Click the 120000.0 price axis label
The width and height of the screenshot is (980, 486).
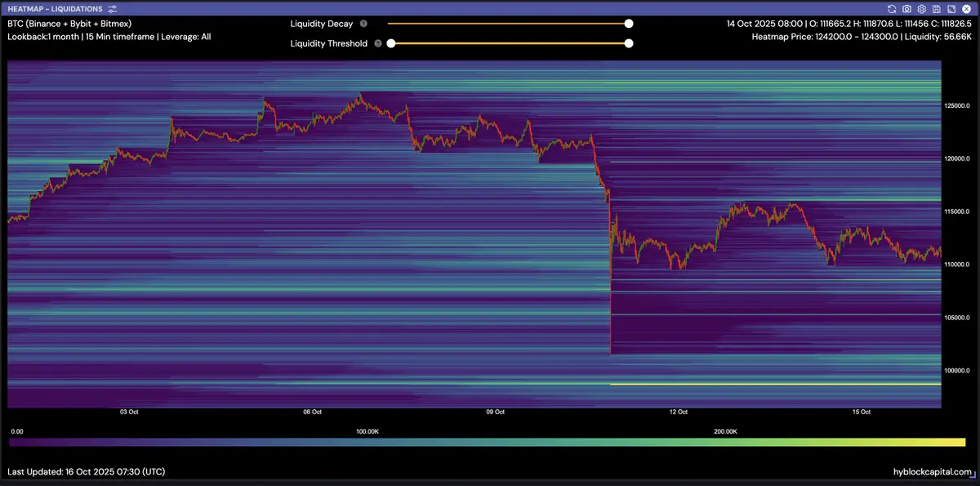(958, 158)
